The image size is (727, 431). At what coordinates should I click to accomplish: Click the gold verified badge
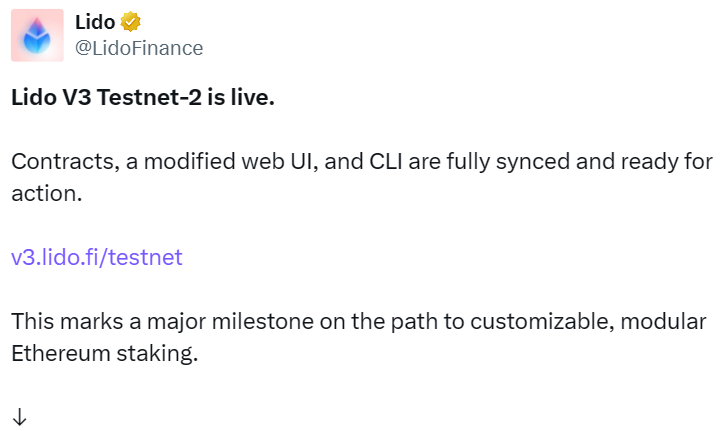(132, 21)
